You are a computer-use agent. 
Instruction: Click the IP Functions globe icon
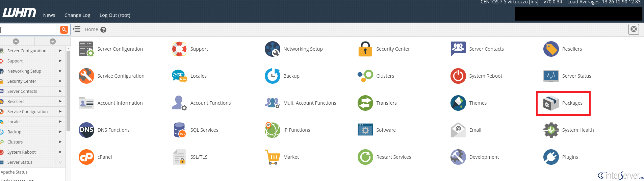pyautogui.click(x=273, y=130)
